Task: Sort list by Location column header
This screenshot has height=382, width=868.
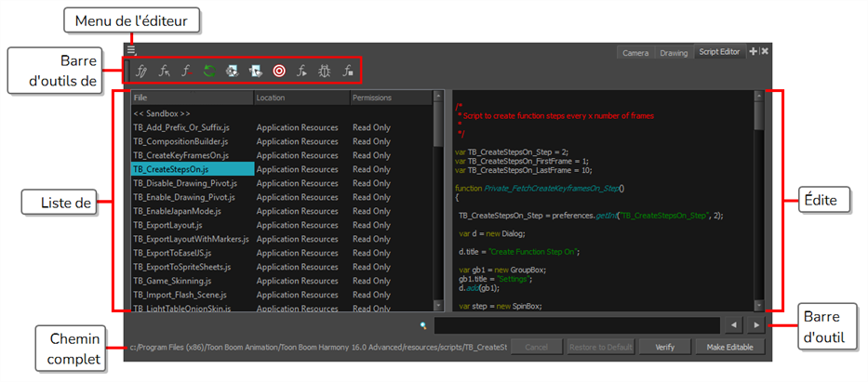Action: [x=301, y=98]
